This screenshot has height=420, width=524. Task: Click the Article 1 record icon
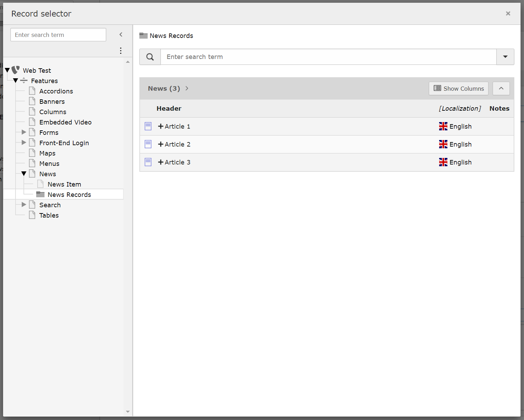click(x=148, y=126)
